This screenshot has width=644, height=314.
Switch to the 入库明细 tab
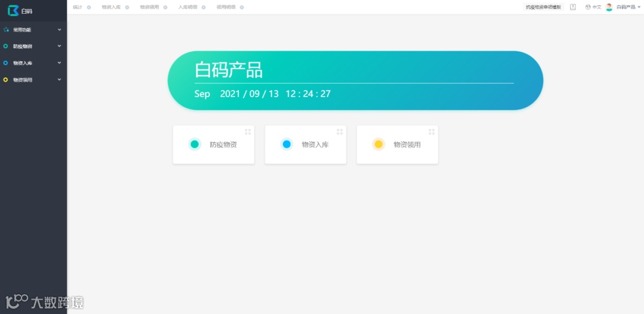[x=188, y=7]
